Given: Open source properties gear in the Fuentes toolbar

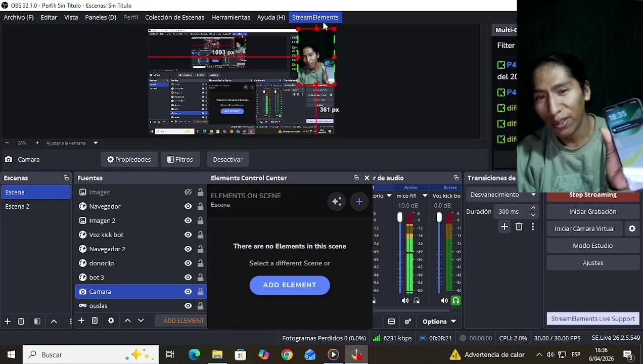Looking at the screenshot, I should (111, 321).
